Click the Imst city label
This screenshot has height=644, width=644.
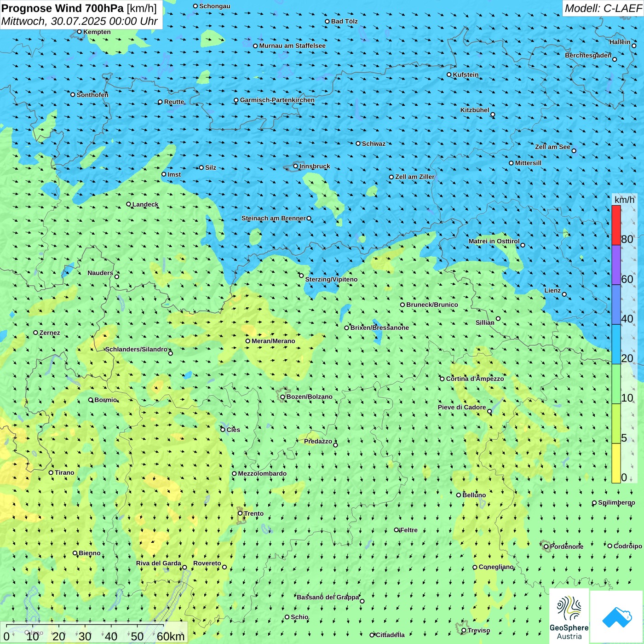(174, 174)
